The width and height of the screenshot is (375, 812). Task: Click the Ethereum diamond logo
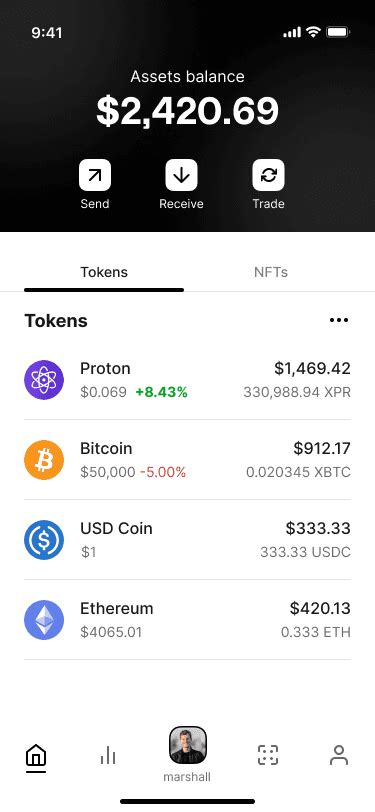[44, 620]
